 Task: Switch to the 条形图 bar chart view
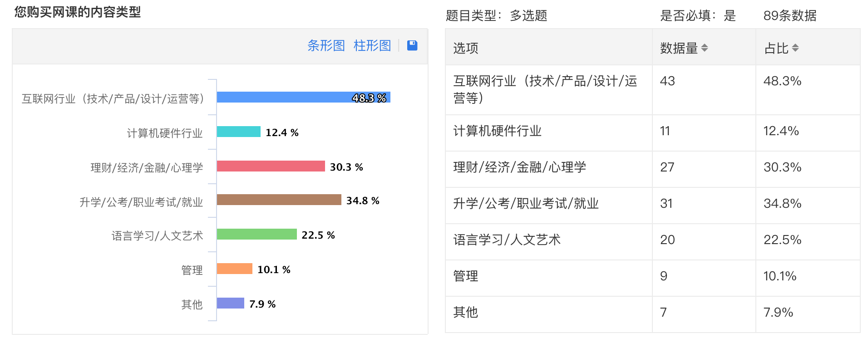tap(326, 46)
